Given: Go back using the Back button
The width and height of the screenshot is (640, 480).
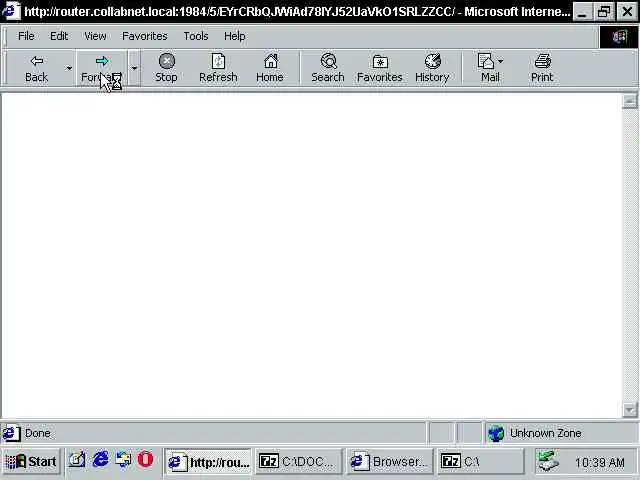Looking at the screenshot, I should click(x=36, y=68).
